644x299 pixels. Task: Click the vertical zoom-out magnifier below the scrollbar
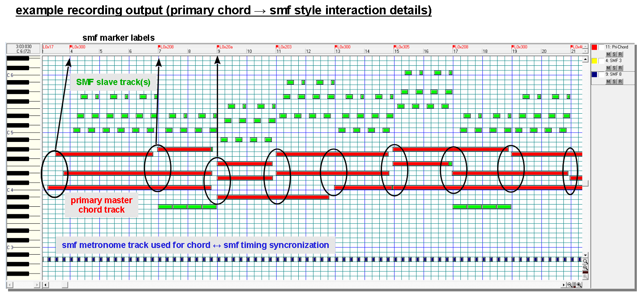[x=585, y=267]
